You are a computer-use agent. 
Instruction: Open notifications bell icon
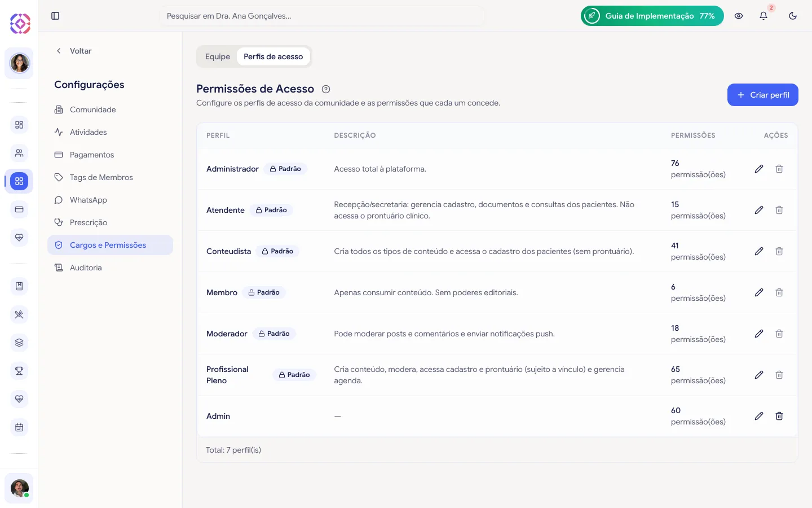(x=764, y=16)
